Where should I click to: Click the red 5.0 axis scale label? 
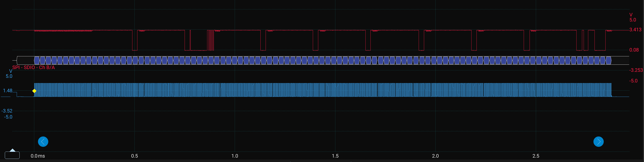[633, 20]
